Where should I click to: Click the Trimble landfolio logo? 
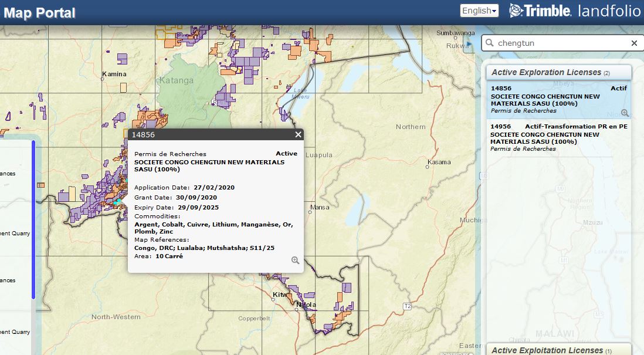click(575, 11)
